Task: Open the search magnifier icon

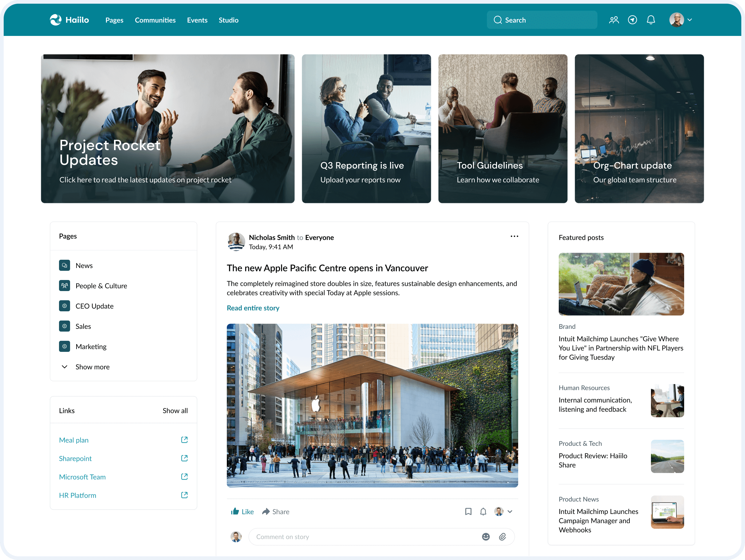Action: pyautogui.click(x=498, y=20)
